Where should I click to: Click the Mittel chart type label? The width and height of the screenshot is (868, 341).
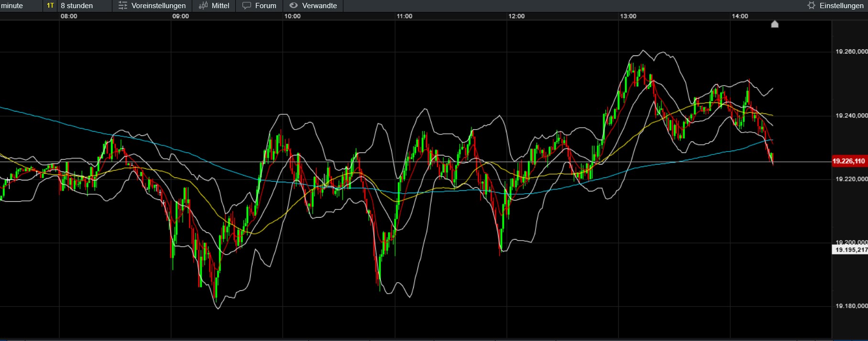click(x=220, y=6)
